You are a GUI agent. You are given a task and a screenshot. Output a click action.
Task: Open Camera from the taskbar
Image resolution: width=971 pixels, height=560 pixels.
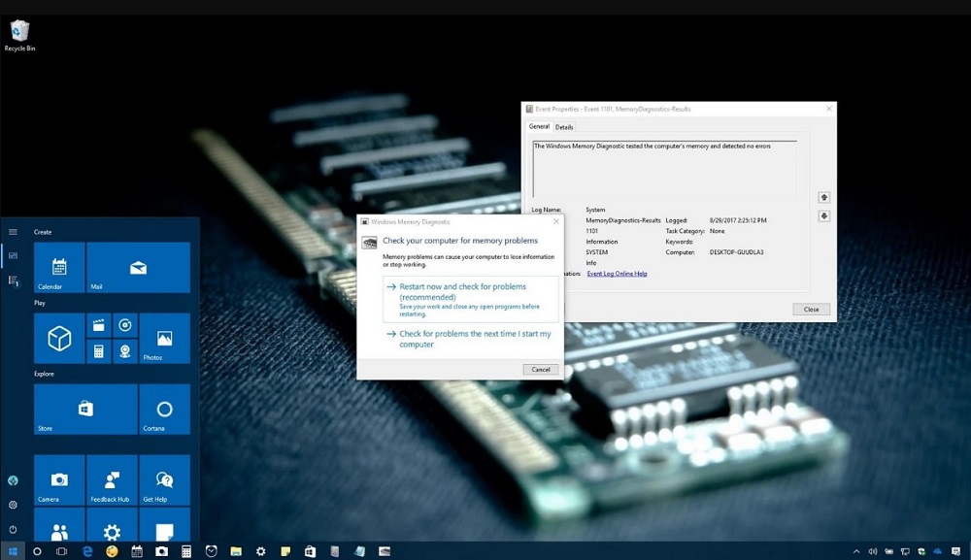coord(161,551)
